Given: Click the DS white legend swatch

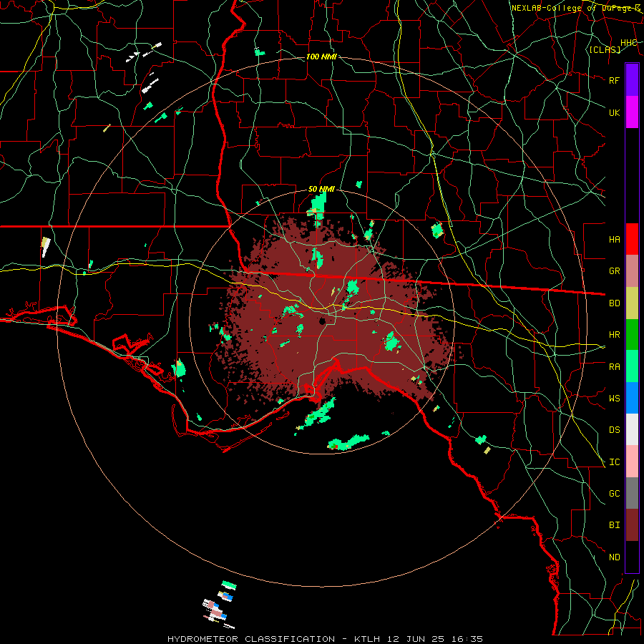Looking at the screenshot, I should click(x=632, y=429).
